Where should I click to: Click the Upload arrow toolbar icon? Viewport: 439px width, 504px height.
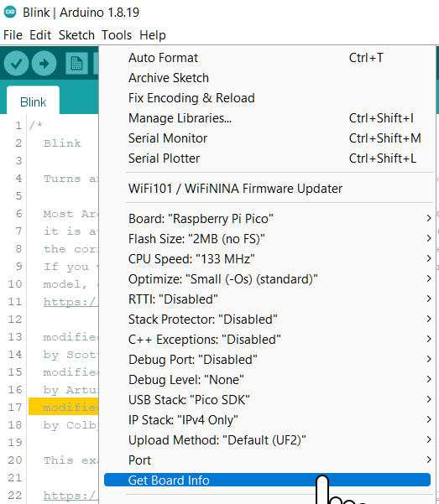click(x=44, y=64)
